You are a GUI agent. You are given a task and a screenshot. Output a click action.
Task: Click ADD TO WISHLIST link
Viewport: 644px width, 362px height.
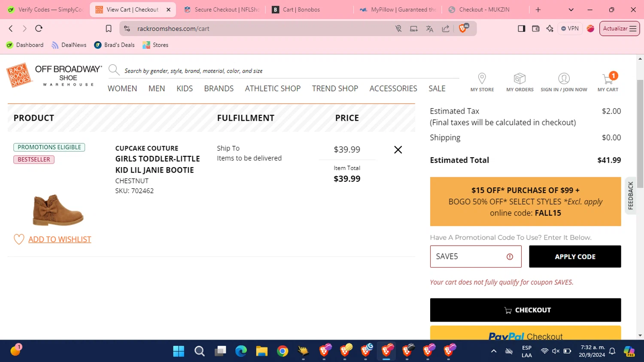pos(60,239)
